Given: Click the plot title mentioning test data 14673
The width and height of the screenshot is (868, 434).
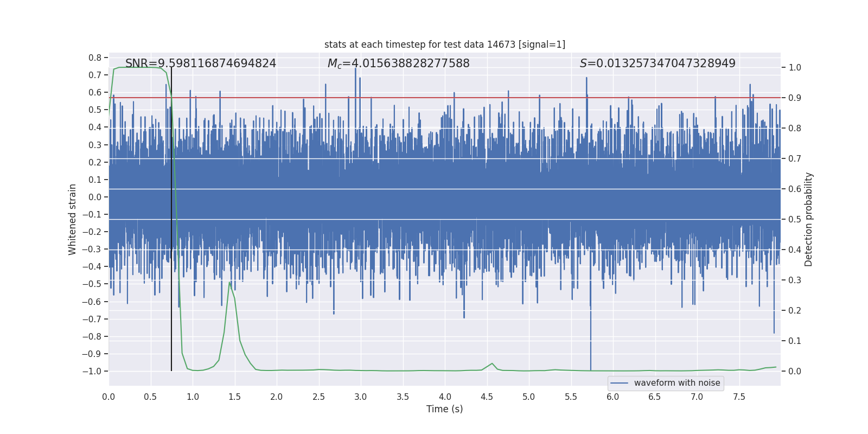Looking at the screenshot, I should pos(445,44).
